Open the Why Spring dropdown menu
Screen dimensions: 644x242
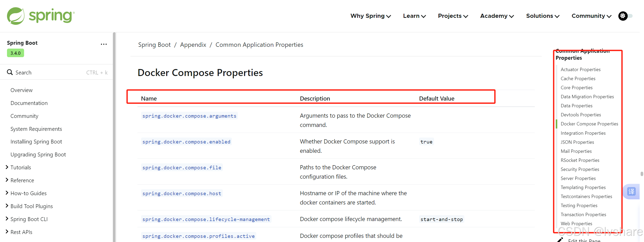(x=371, y=16)
